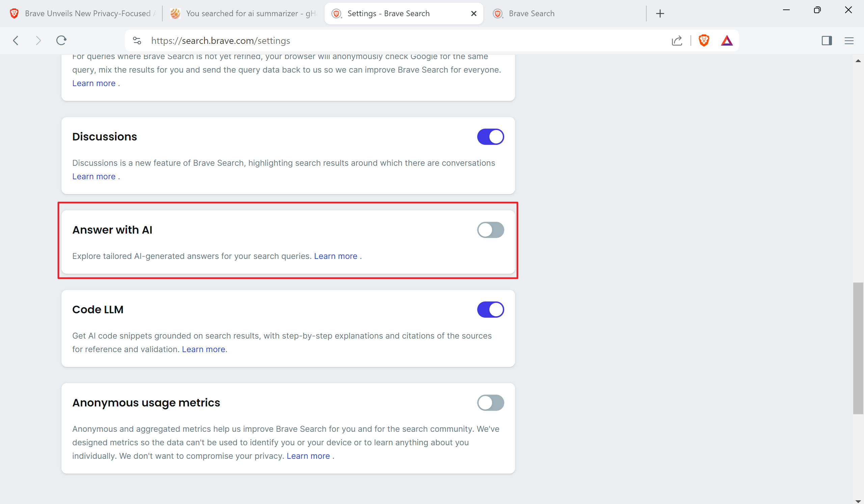Open the Brave hamburger menu
The image size is (864, 504).
coord(848,41)
